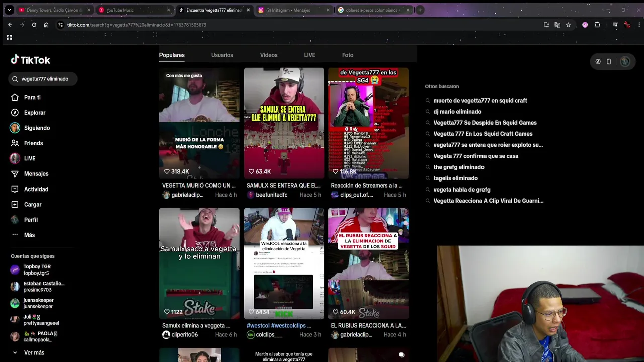Image resolution: width=644 pixels, height=362 pixels.
Task: Switch to the Usuarios tab
Action: tap(222, 55)
